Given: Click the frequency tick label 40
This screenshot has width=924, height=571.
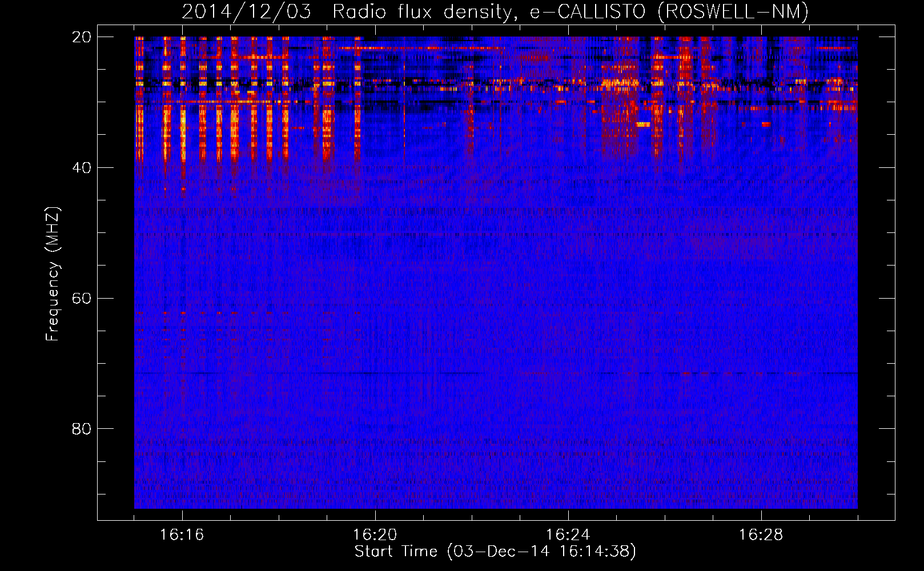Looking at the screenshot, I should (81, 168).
